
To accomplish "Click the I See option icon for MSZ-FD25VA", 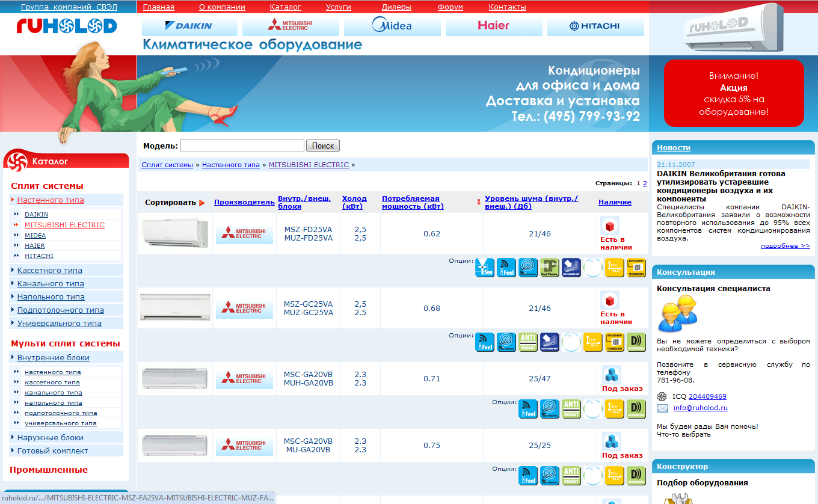I will click(x=485, y=268).
